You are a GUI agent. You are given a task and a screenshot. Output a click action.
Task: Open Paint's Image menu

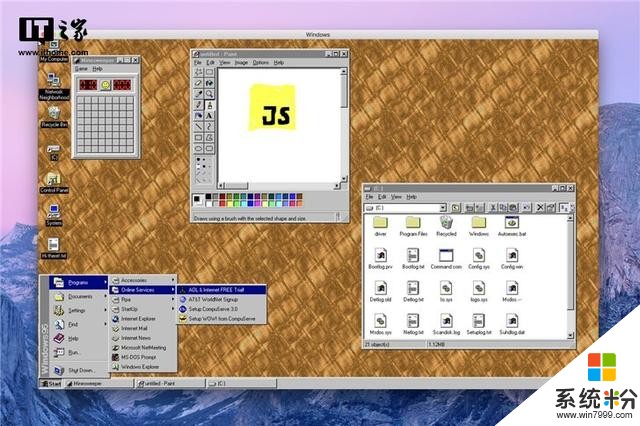pos(241,62)
